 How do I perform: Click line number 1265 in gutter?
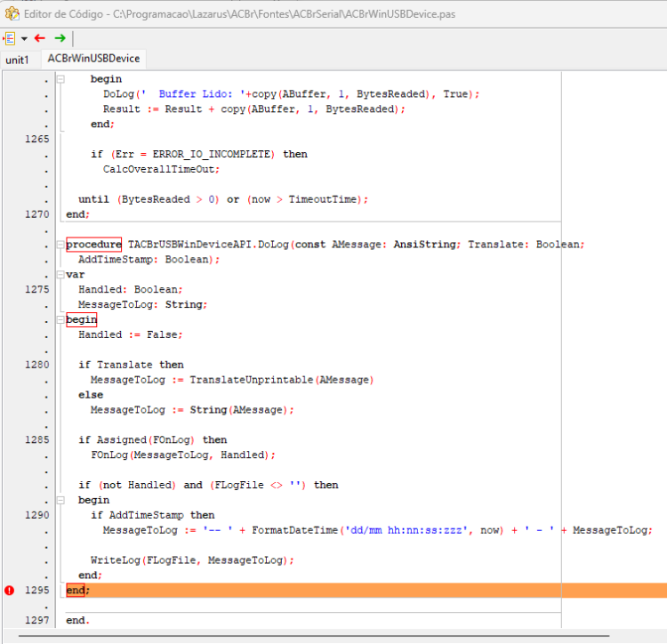37,139
